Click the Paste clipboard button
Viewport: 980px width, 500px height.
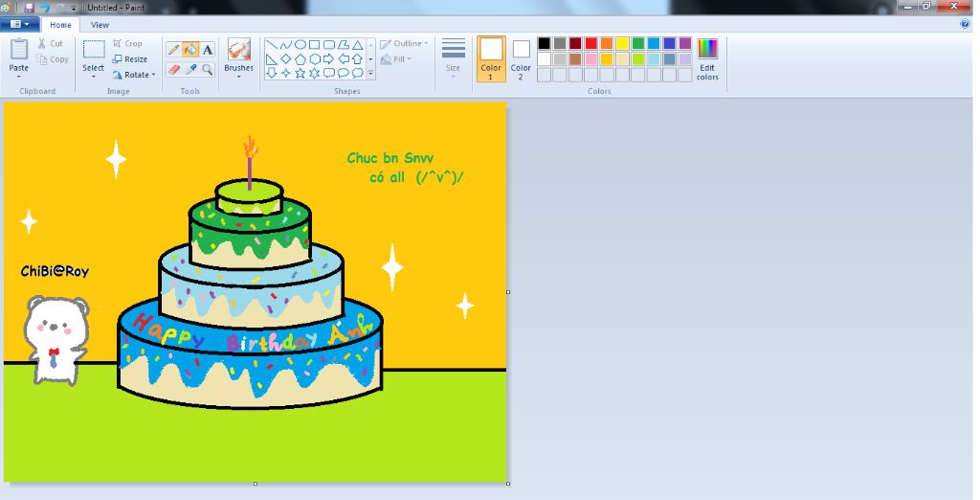pyautogui.click(x=19, y=55)
